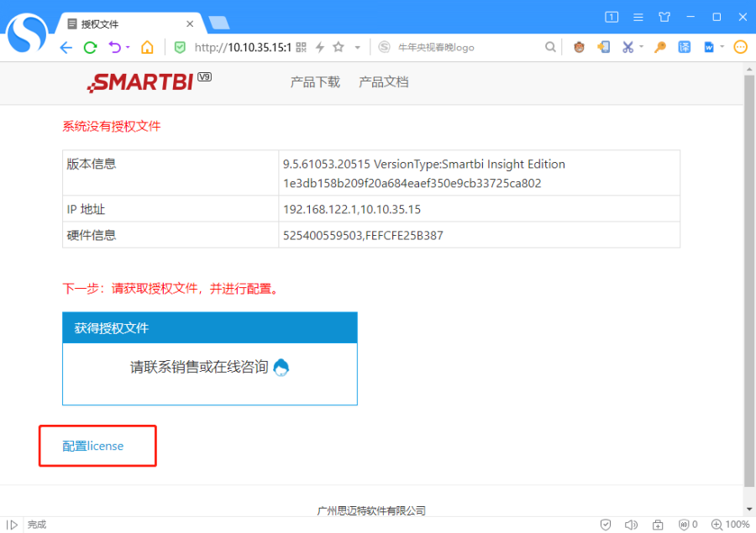This screenshot has height=533, width=756.
Task: Open the scissors screenshot options dropdown
Action: (641, 46)
